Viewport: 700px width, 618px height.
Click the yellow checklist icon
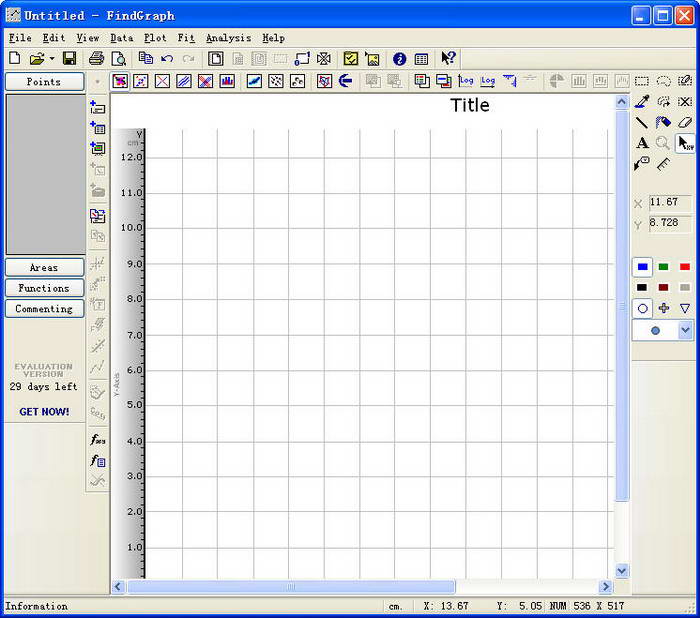[351, 58]
